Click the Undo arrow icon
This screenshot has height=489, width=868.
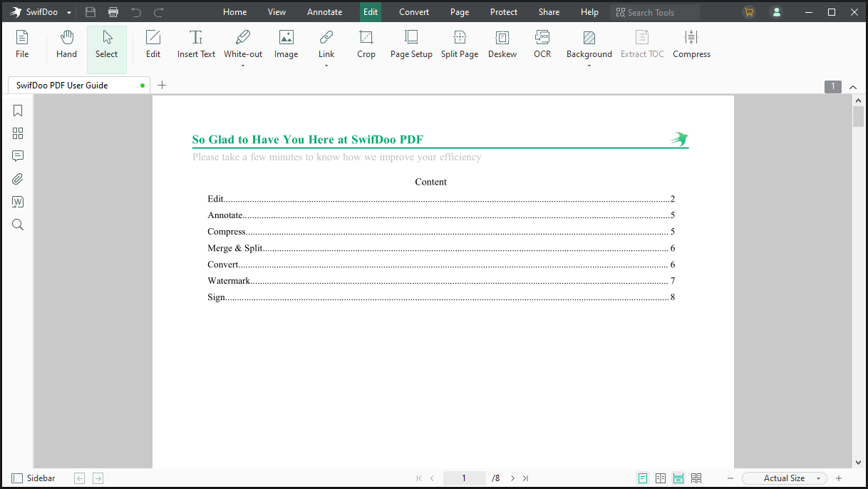tap(136, 12)
